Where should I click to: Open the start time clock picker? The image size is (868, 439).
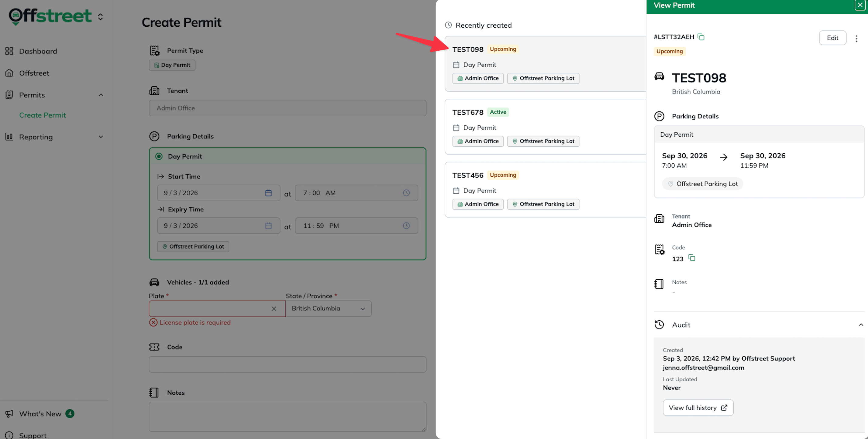pyautogui.click(x=406, y=193)
